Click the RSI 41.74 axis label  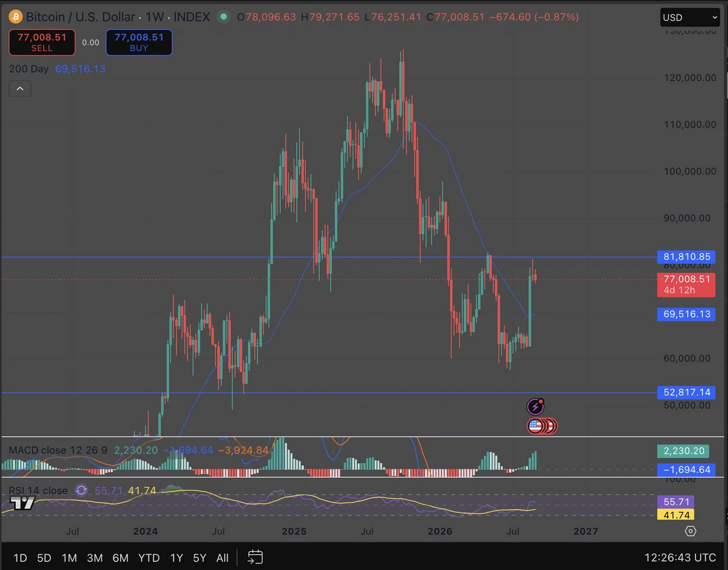[676, 515]
